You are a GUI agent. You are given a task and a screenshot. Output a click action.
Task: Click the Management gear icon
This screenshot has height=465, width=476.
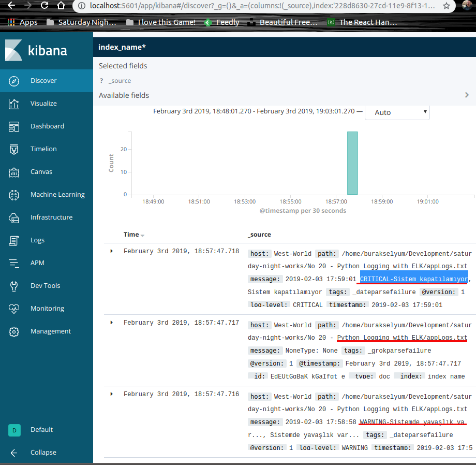[x=14, y=331]
